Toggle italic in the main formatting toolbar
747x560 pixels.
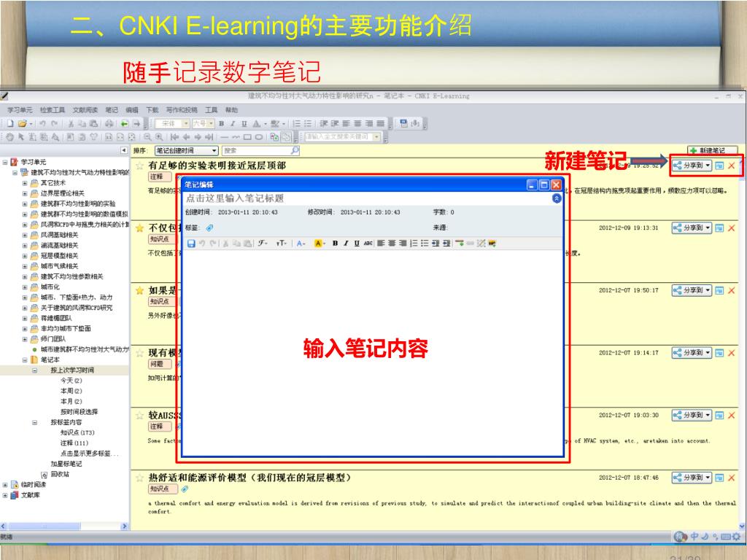tap(233, 123)
